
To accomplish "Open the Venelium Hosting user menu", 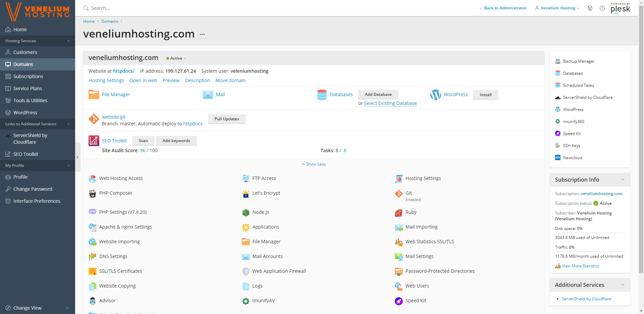I will [557, 8].
